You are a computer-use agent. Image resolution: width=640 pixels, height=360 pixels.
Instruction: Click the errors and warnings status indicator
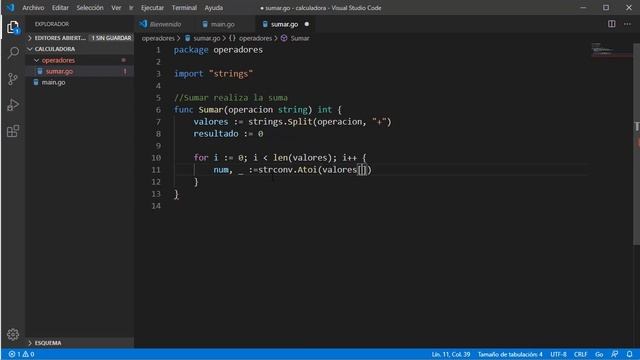tap(22, 354)
